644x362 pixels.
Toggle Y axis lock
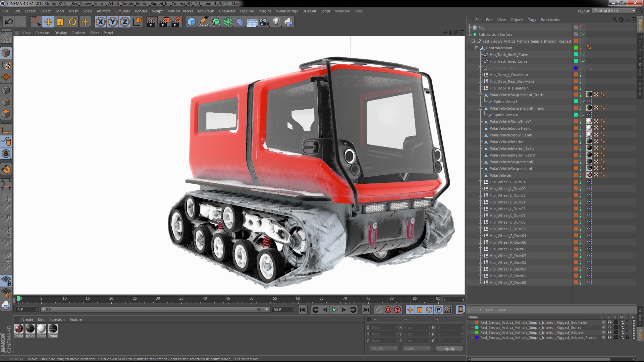pyautogui.click(x=113, y=22)
